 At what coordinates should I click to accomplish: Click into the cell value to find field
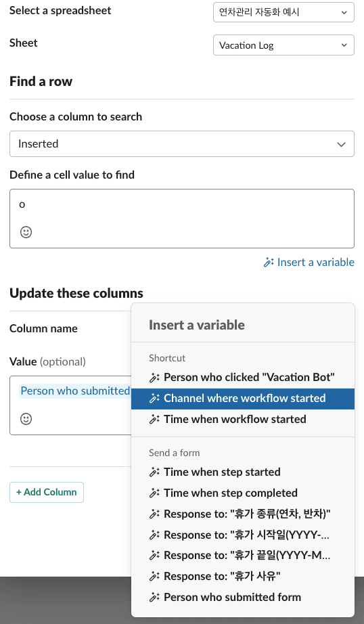(182, 219)
